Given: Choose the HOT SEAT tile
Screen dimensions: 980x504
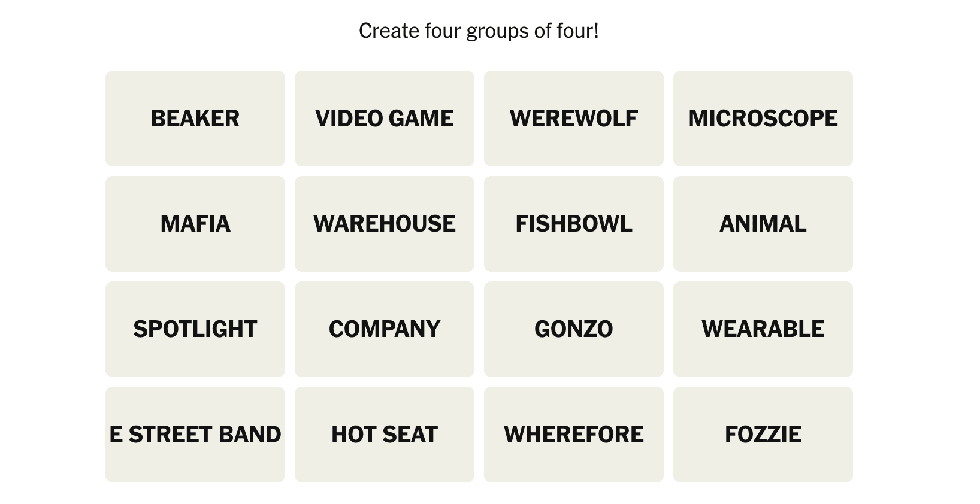Looking at the screenshot, I should click(385, 435).
